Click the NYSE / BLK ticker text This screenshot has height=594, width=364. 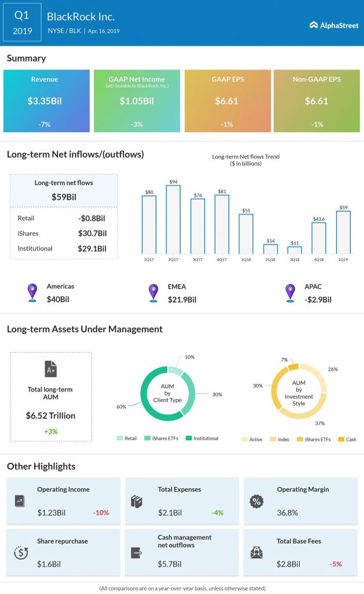pyautogui.click(x=64, y=31)
